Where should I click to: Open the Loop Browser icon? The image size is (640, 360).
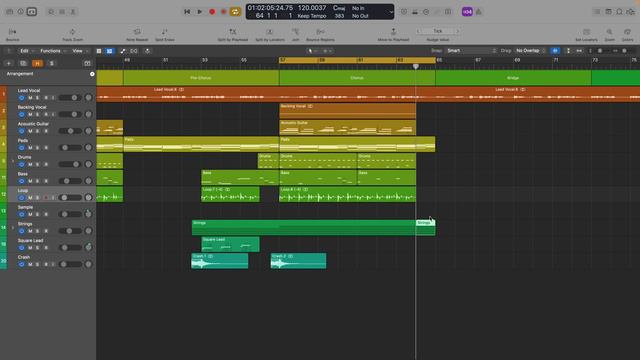(620, 12)
